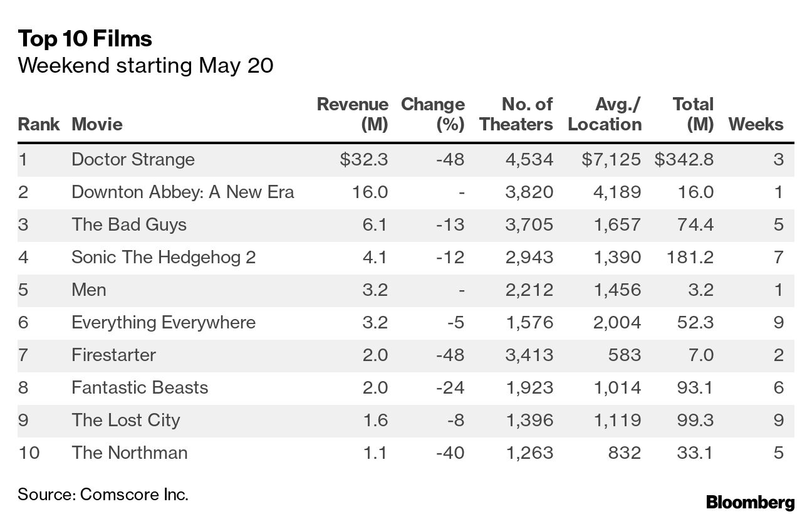The width and height of the screenshot is (812, 519).
Task: Select the No. of Theaters header
Action: point(516,114)
